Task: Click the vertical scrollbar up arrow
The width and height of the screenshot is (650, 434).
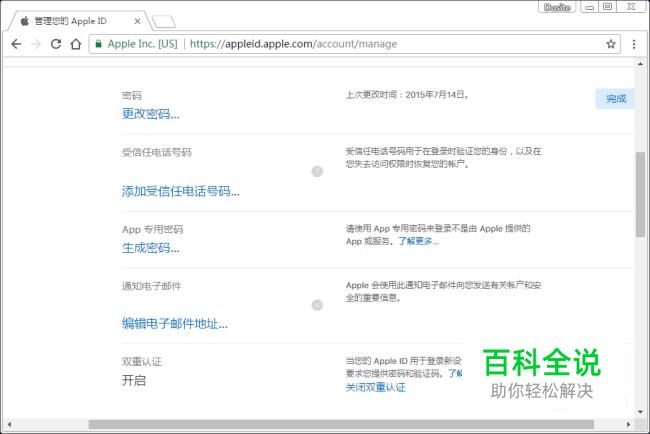Action: pos(640,64)
